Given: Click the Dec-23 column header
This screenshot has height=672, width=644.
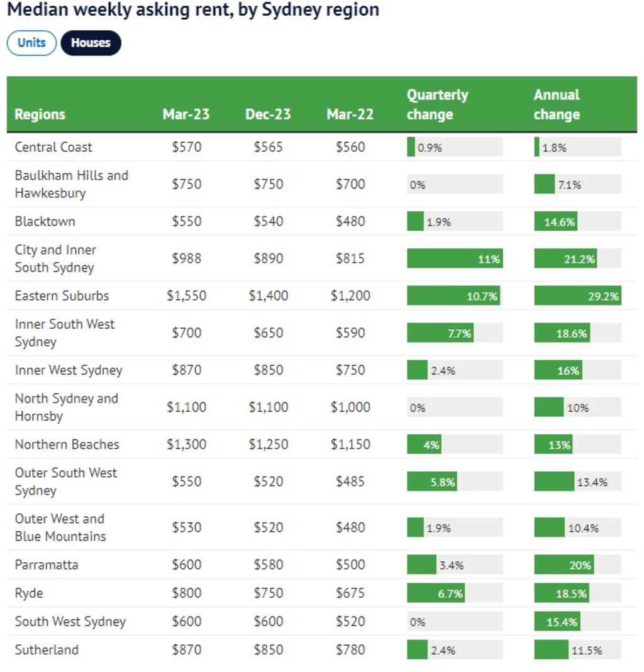Looking at the screenshot, I should coord(268,114).
